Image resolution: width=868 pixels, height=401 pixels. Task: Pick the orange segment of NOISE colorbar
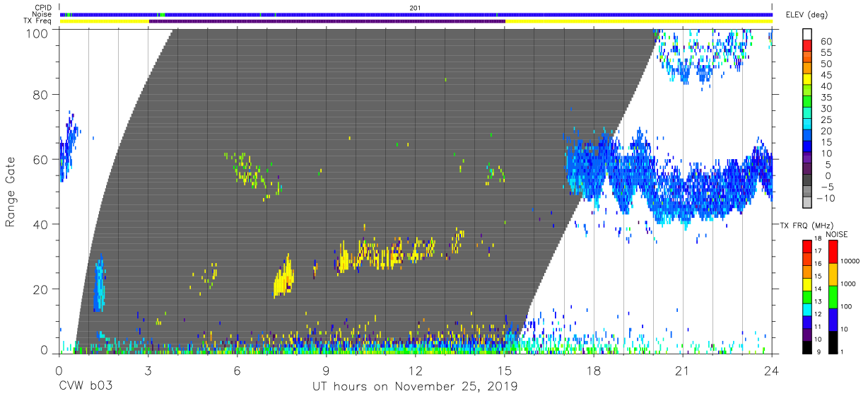833,273
